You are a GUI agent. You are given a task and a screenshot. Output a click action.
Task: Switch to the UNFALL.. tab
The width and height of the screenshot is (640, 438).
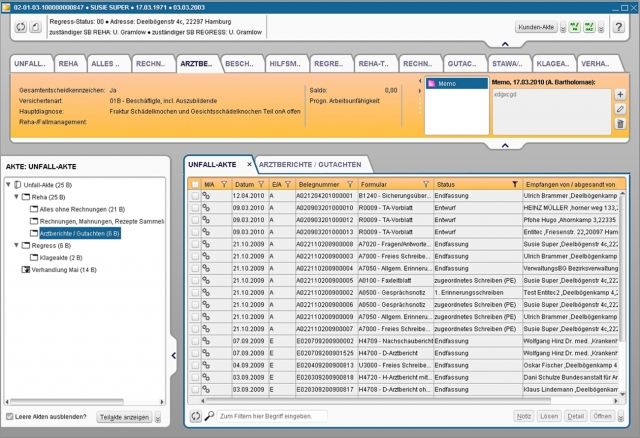click(29, 64)
